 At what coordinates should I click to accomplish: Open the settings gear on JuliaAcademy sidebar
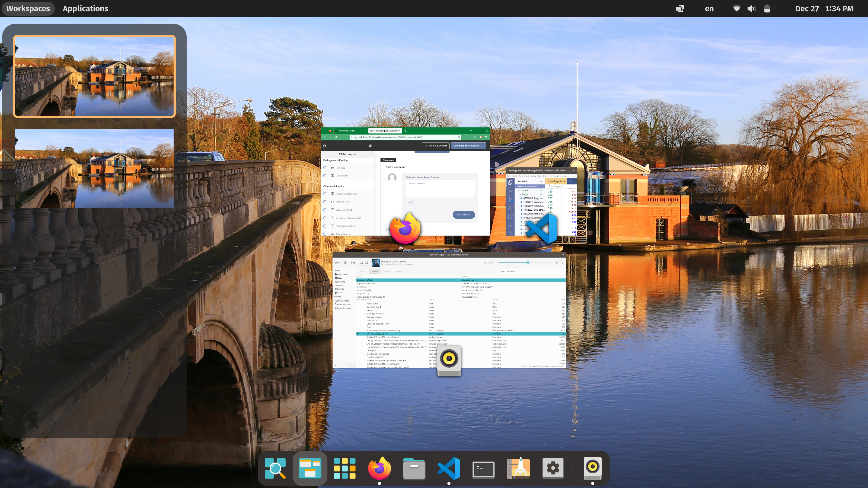tap(370, 146)
